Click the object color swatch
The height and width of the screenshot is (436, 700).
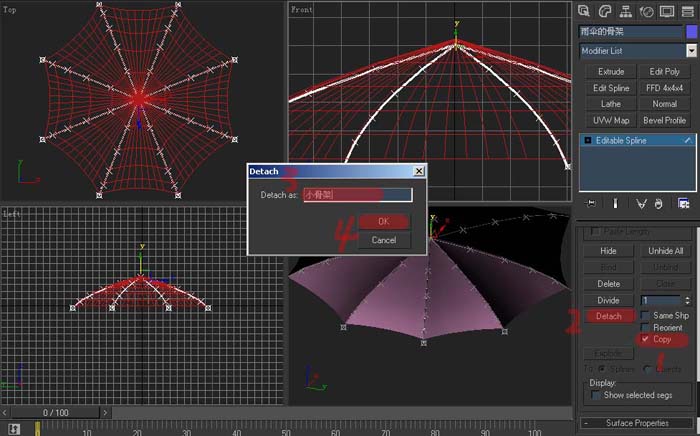click(x=692, y=32)
